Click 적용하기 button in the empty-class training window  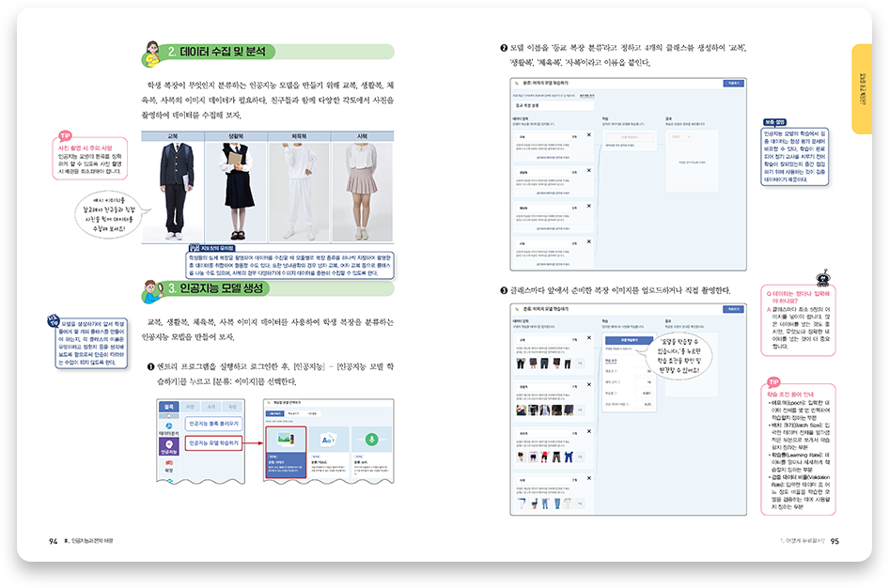tap(734, 84)
